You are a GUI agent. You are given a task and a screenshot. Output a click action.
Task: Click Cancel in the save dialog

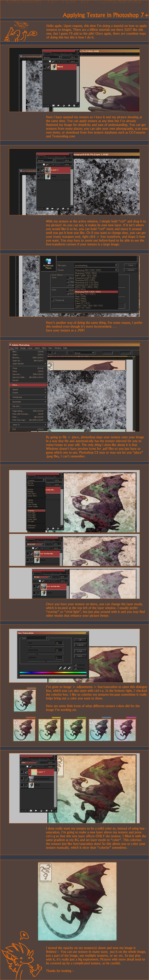pyautogui.click(x=130, y=270)
